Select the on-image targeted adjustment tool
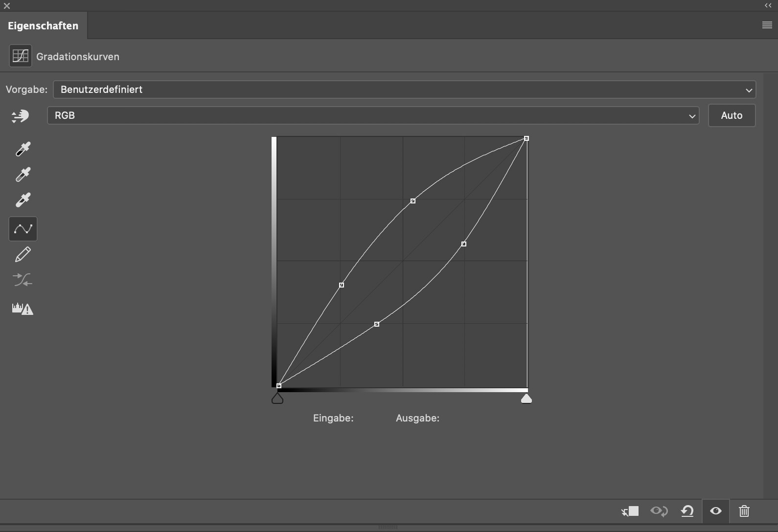778x532 pixels. tap(21, 116)
